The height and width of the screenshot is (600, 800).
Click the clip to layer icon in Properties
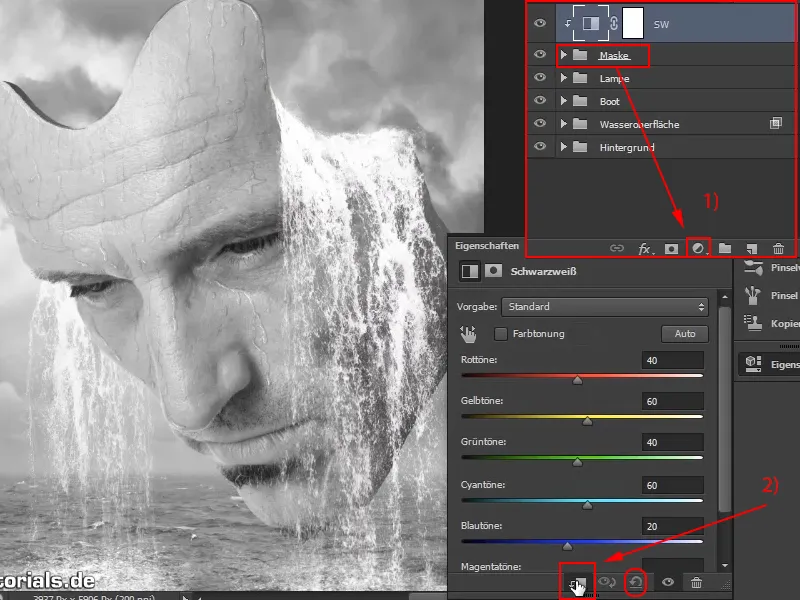[578, 583]
